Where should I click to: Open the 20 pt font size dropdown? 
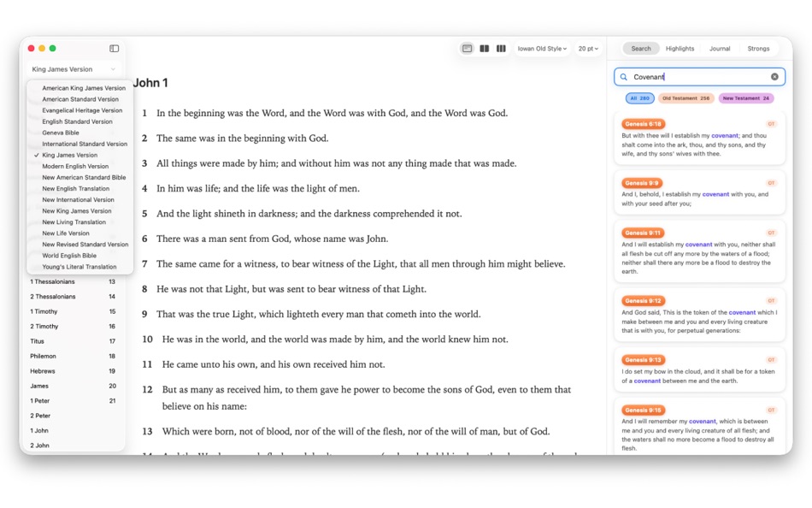(x=589, y=49)
